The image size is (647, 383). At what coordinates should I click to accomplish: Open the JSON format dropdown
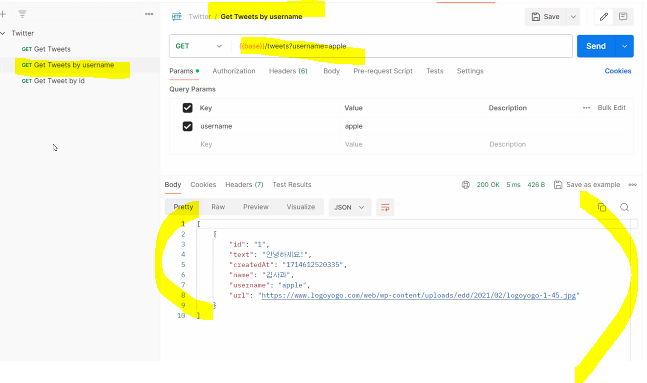pos(349,207)
